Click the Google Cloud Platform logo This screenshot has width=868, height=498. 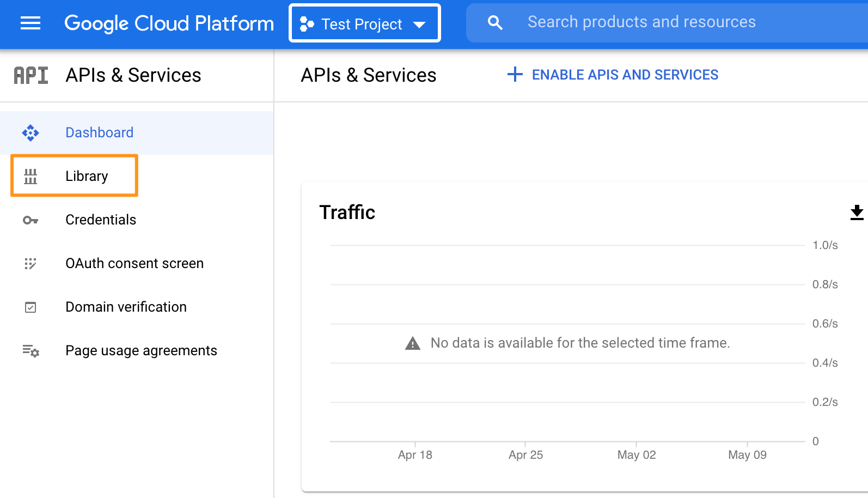[x=169, y=23]
